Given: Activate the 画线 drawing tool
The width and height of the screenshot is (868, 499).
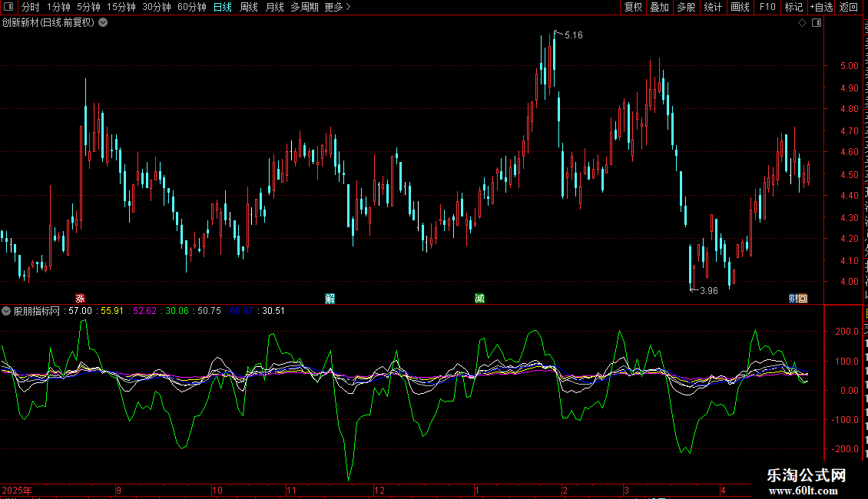Looking at the screenshot, I should [x=740, y=7].
